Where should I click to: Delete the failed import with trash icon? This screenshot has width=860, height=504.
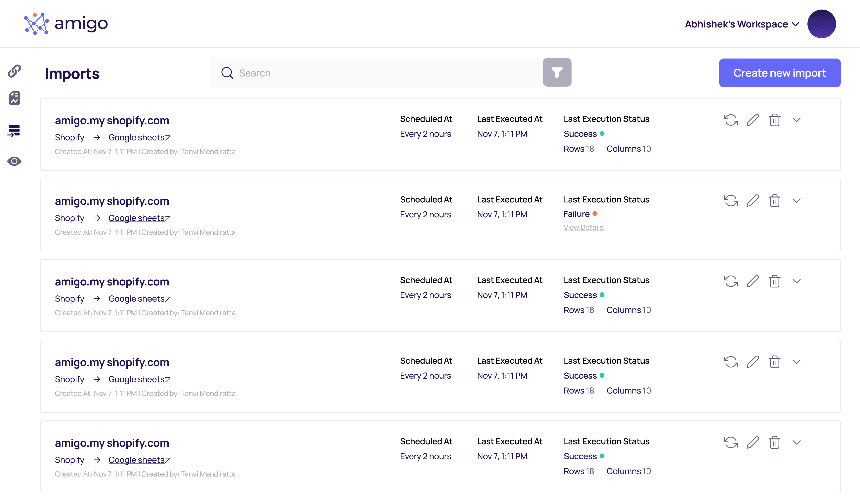point(775,200)
